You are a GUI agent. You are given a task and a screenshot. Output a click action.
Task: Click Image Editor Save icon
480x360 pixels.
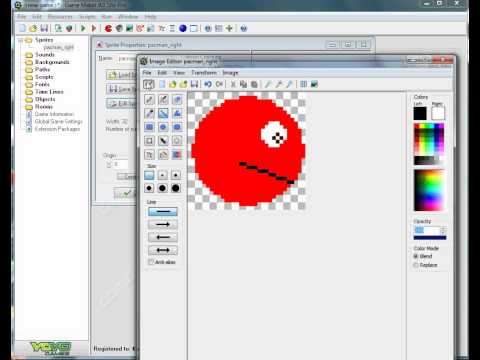pyautogui.click(x=194, y=84)
